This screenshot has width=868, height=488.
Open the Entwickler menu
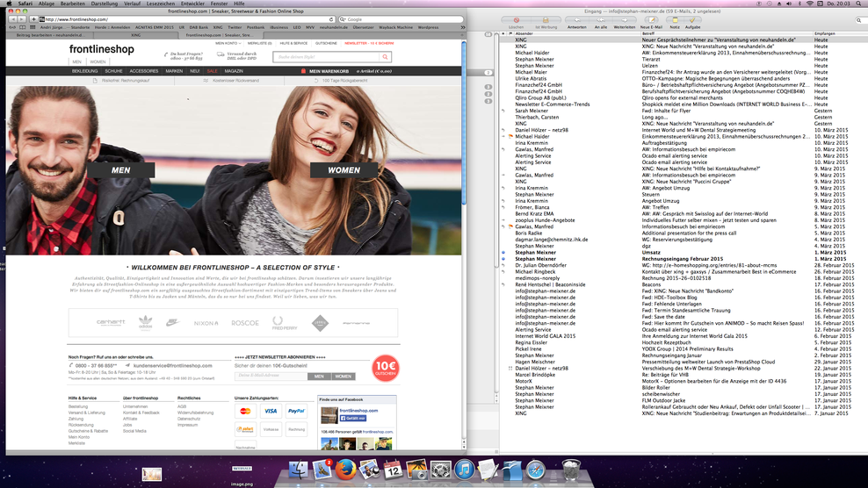point(192,4)
